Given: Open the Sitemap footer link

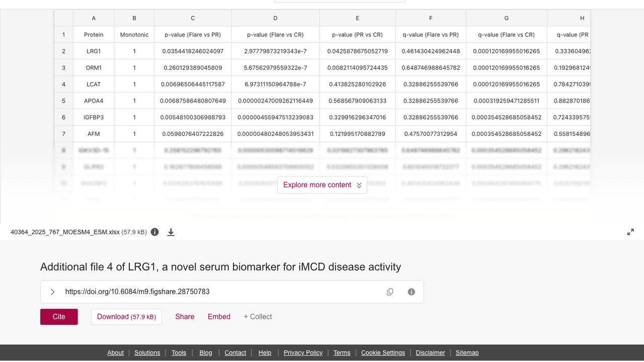Looking at the screenshot, I should coord(467,353).
